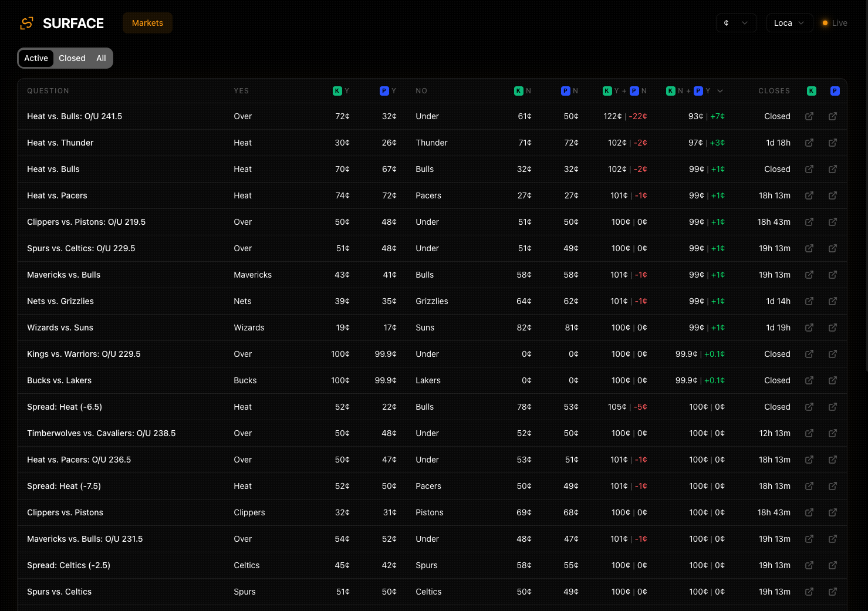The image size is (868, 611).
Task: Open the Polymarket link for Spurs vs. Celtics
Action: pos(833,592)
